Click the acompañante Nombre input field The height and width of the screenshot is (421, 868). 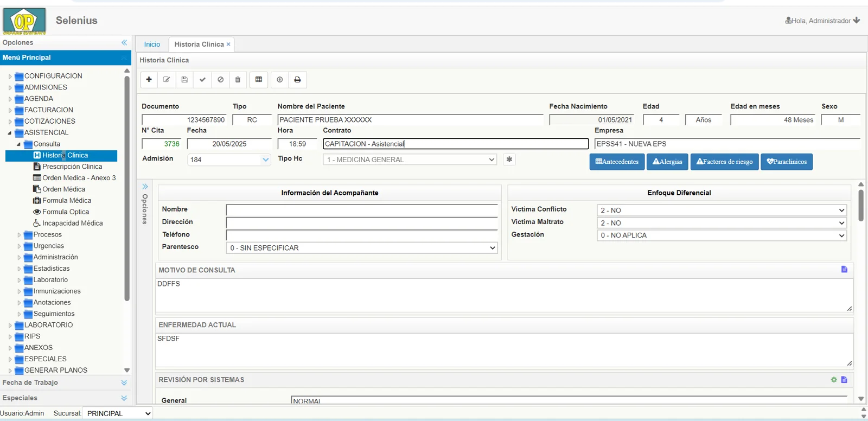point(362,210)
